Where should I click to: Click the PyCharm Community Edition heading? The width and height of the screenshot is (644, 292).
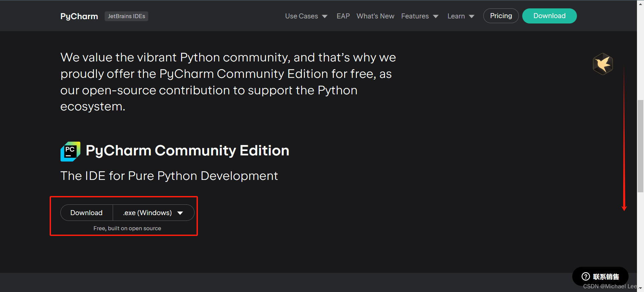click(x=187, y=150)
